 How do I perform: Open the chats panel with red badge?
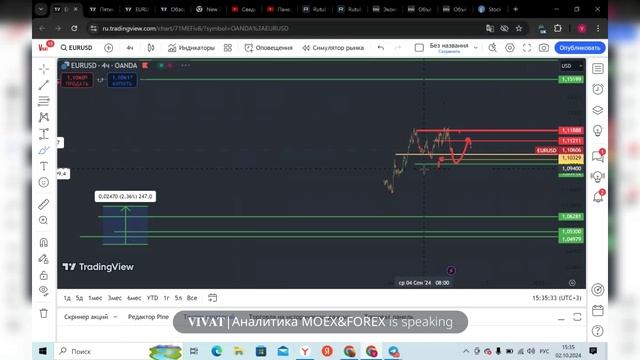(598, 156)
